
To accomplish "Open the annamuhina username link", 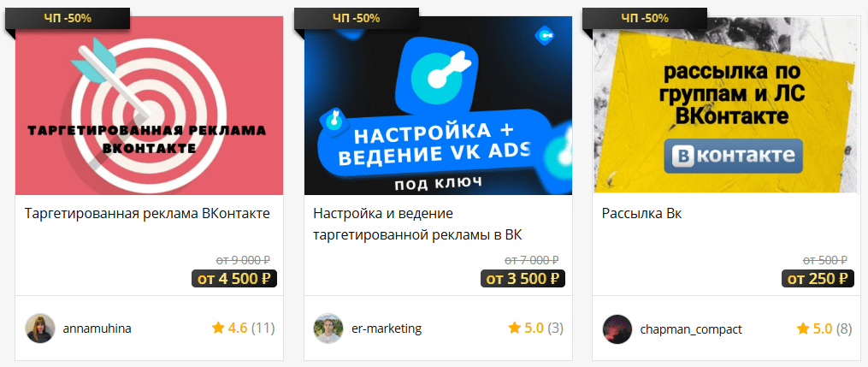I will 97,329.
